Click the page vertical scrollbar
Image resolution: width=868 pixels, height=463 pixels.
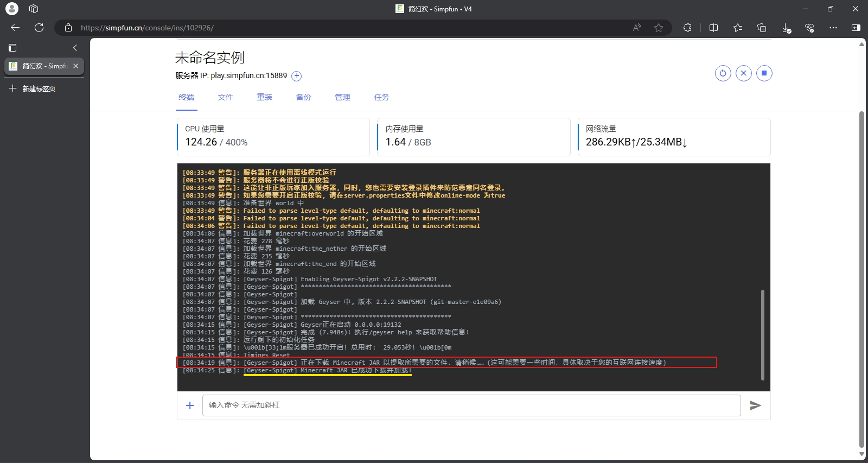(x=861, y=280)
